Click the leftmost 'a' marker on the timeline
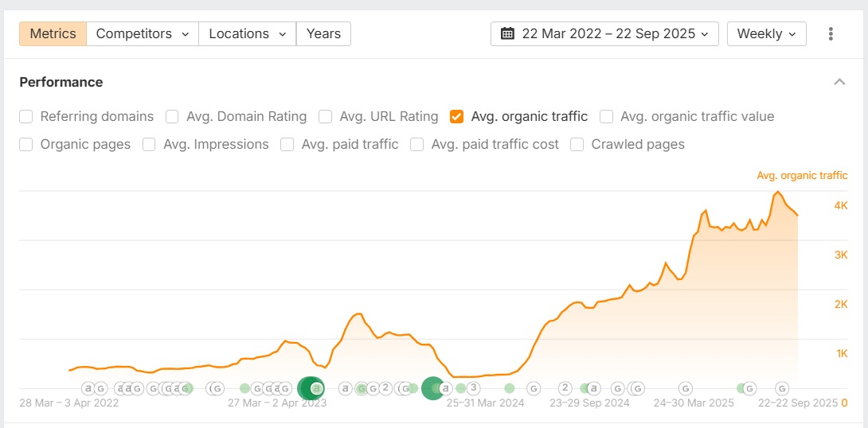 [88, 388]
